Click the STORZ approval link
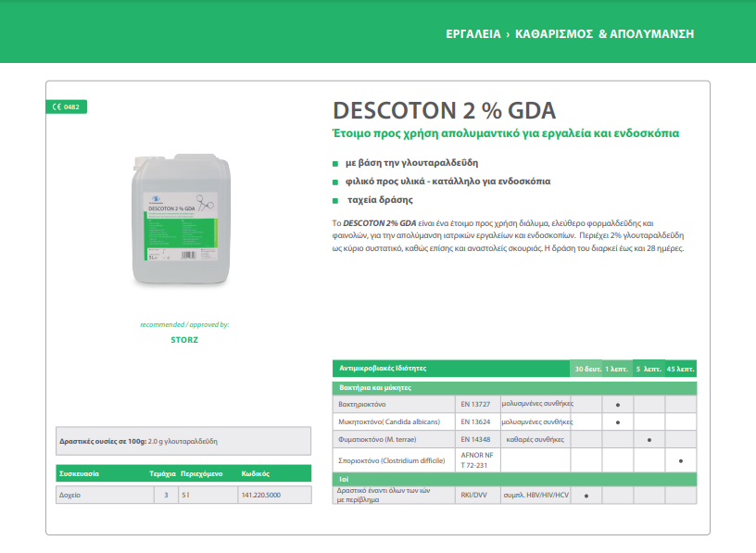Image resolution: width=756 pixels, height=553 pixels. click(x=184, y=340)
